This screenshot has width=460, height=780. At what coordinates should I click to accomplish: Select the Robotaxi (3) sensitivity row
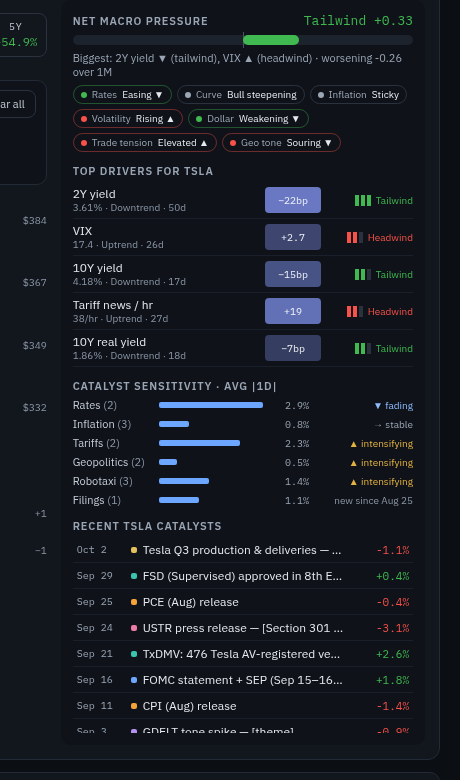click(243, 482)
